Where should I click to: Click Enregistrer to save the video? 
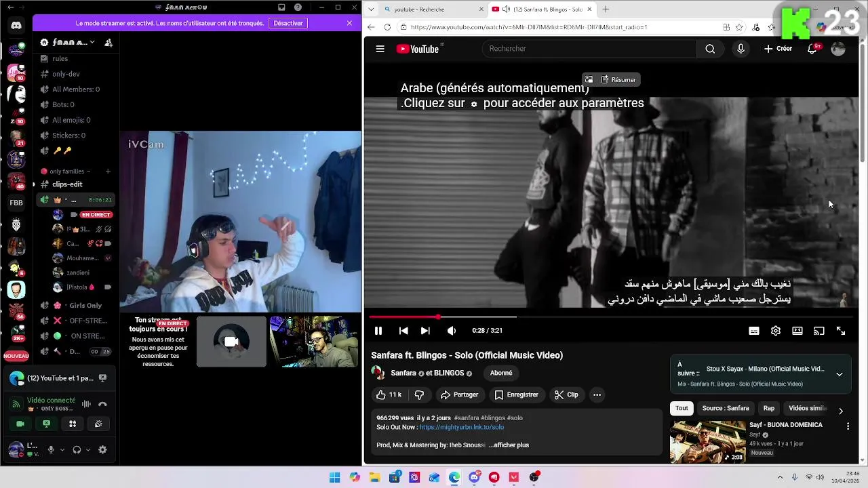click(517, 394)
